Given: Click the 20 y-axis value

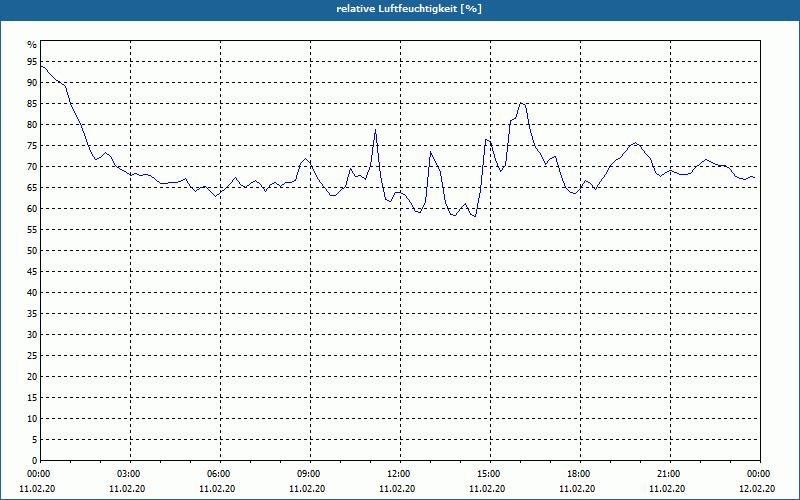Looking at the screenshot, I should [32, 377].
